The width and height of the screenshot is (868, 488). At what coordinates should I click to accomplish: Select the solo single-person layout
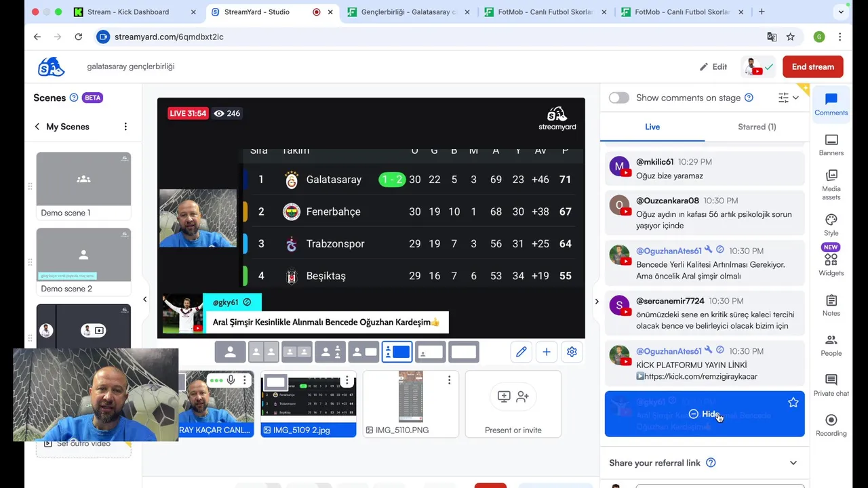[230, 352]
